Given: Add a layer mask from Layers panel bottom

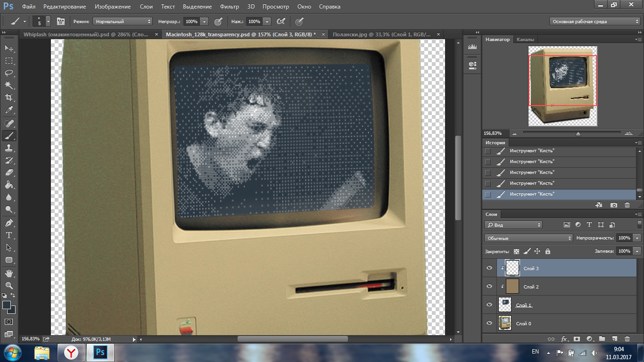Looking at the screenshot, I should pos(576,338).
